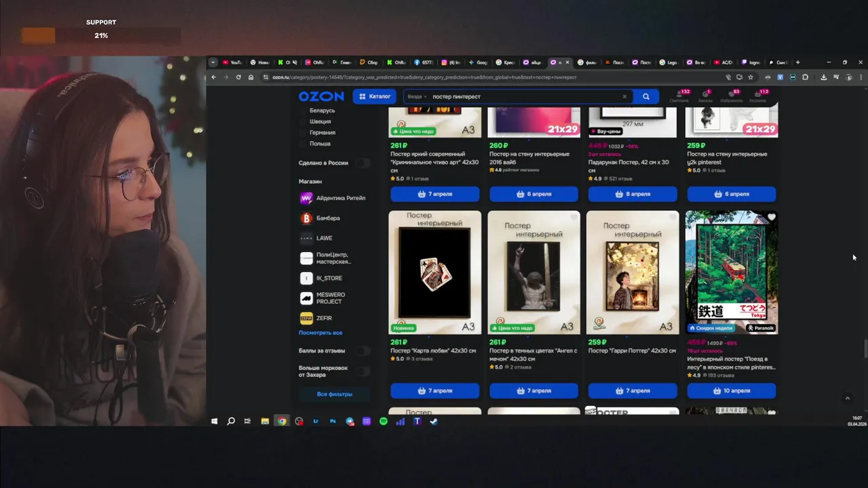Add Падарунак poster with 8 апреля button
This screenshot has width=868, height=488.
[633, 194]
